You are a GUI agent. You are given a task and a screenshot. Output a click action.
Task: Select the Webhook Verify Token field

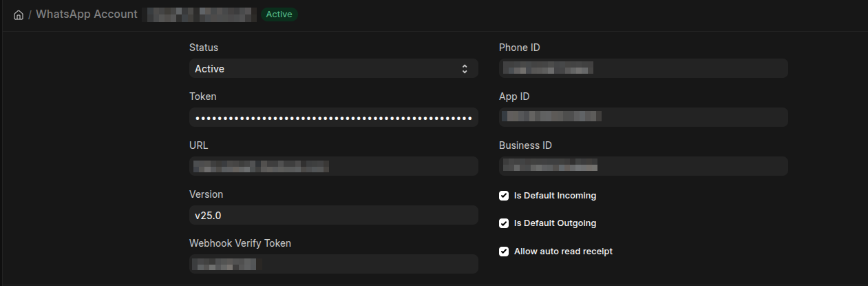333,264
